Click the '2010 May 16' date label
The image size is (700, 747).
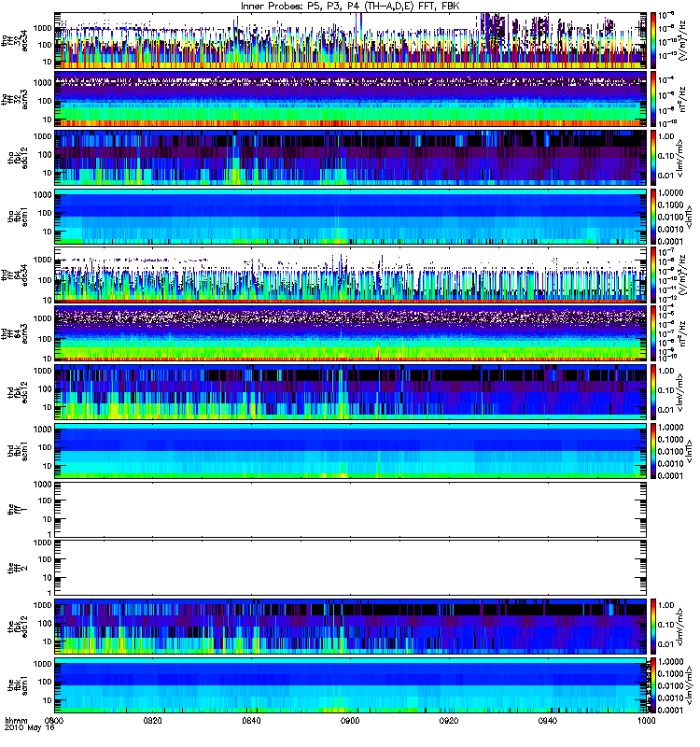[30, 727]
